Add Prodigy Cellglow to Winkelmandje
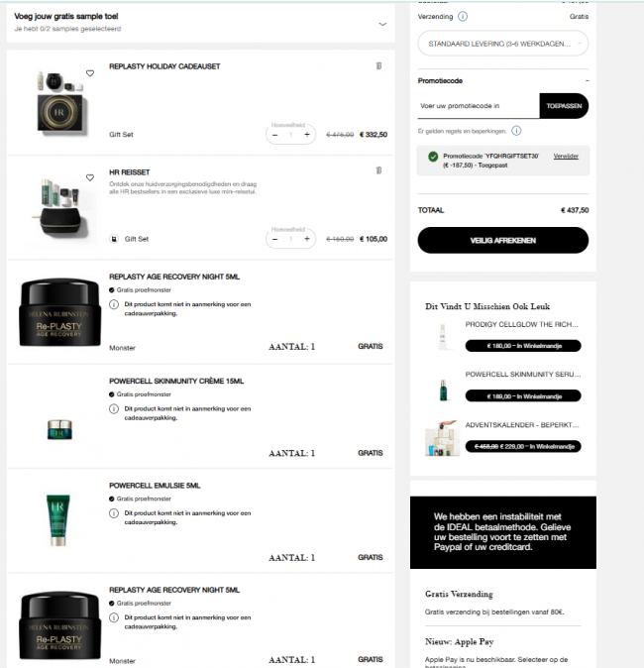 point(523,346)
